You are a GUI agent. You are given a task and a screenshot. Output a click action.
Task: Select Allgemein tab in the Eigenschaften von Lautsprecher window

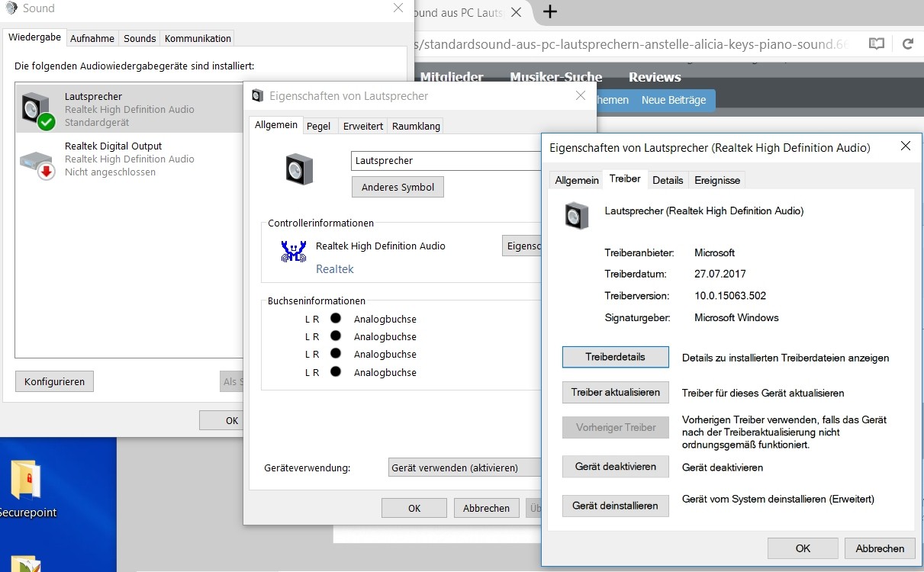[x=276, y=125]
